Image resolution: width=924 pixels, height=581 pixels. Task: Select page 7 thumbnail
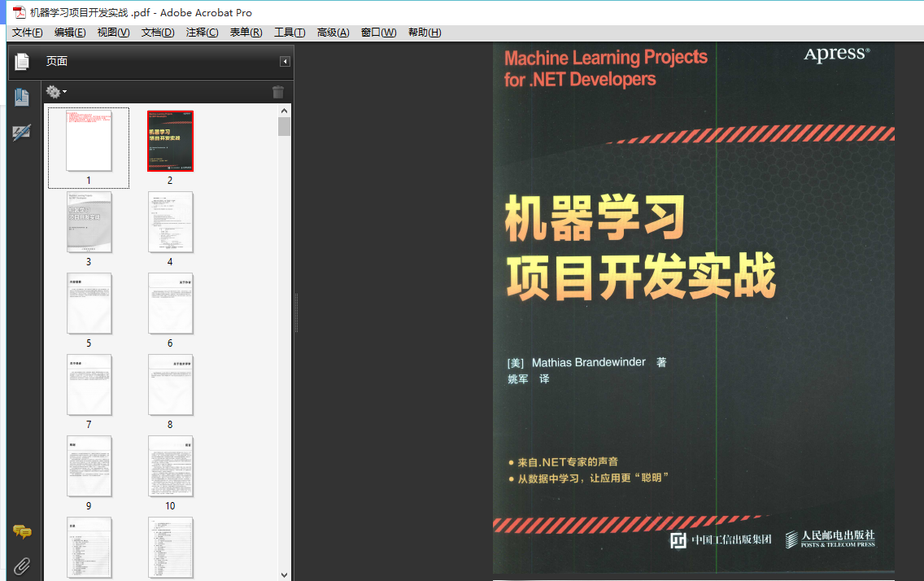coord(89,385)
